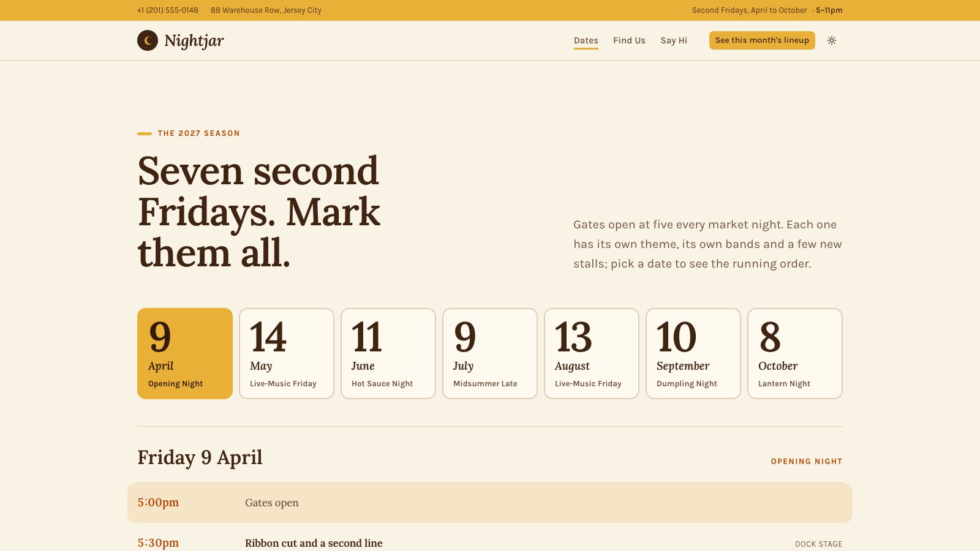Choose the 11 June Hot Sauce Night card
Image resolution: width=980 pixels, height=551 pixels.
click(388, 353)
